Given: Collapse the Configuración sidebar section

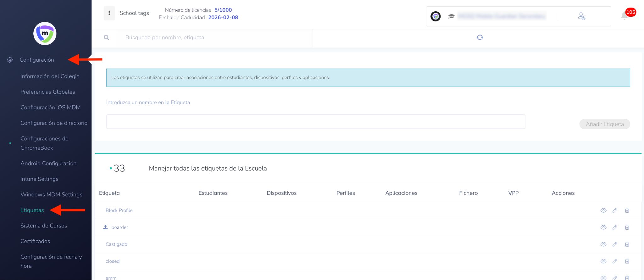Looking at the screenshot, I should pyautogui.click(x=37, y=60).
